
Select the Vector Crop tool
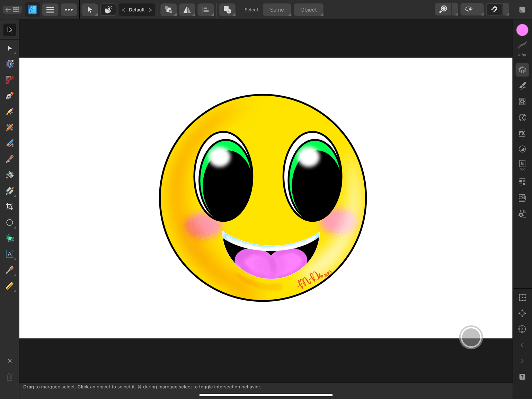(10, 207)
